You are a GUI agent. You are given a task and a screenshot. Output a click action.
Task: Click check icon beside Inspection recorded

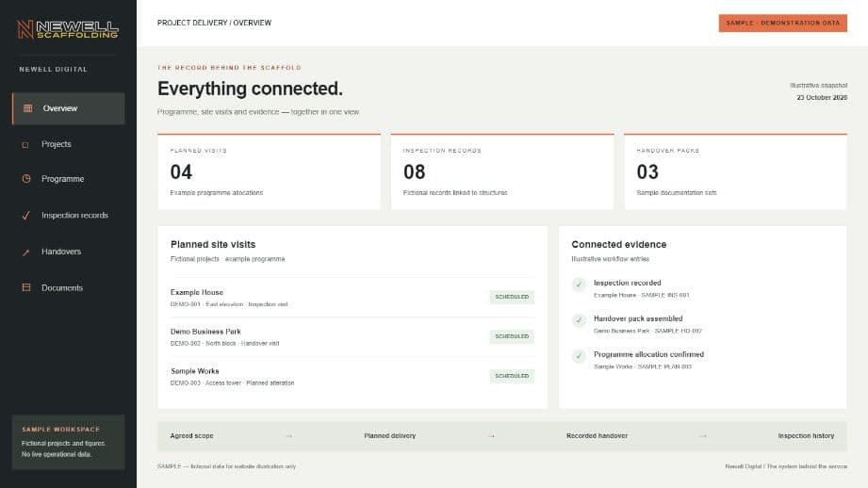click(579, 285)
